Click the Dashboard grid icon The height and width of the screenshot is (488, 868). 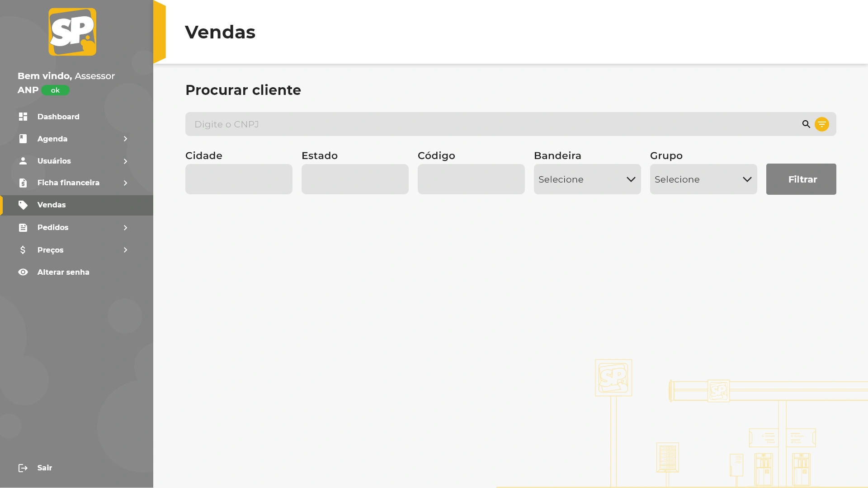(23, 117)
